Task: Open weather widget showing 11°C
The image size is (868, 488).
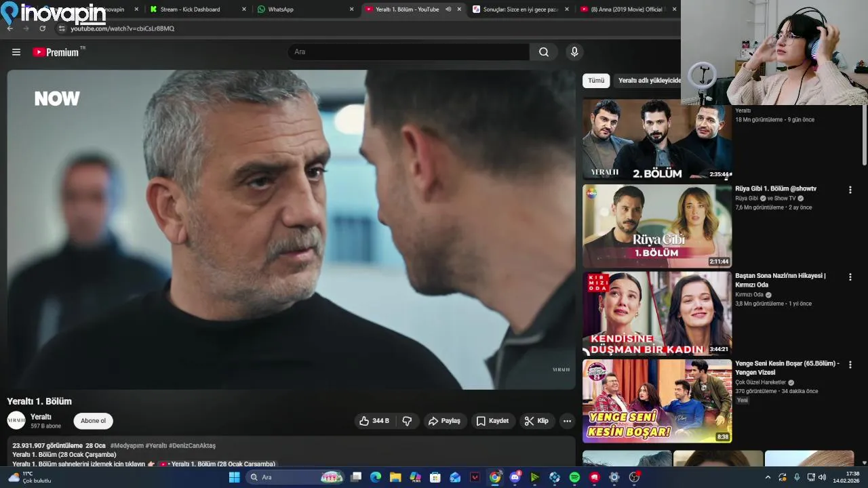Action: click(x=28, y=477)
